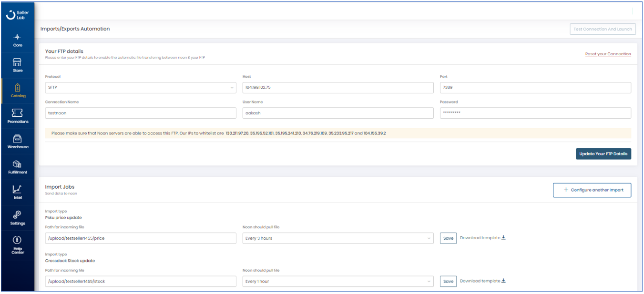Open the 'Every 1 hour' pull frequency dropdown
Viewport: 644px width, 294px height.
click(x=338, y=282)
